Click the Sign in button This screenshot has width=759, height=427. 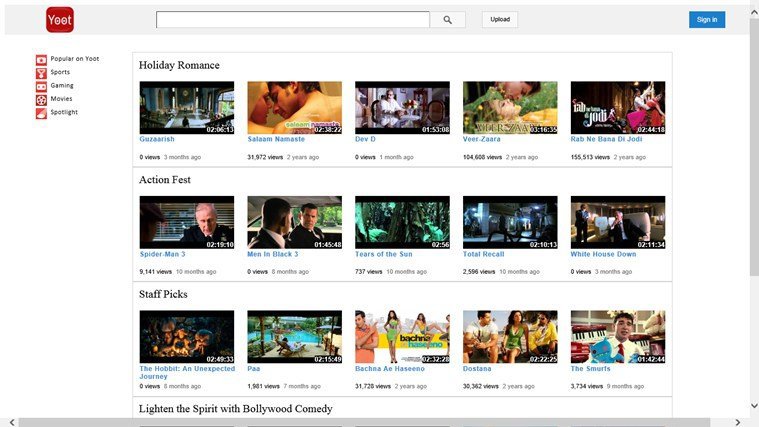[x=707, y=19]
